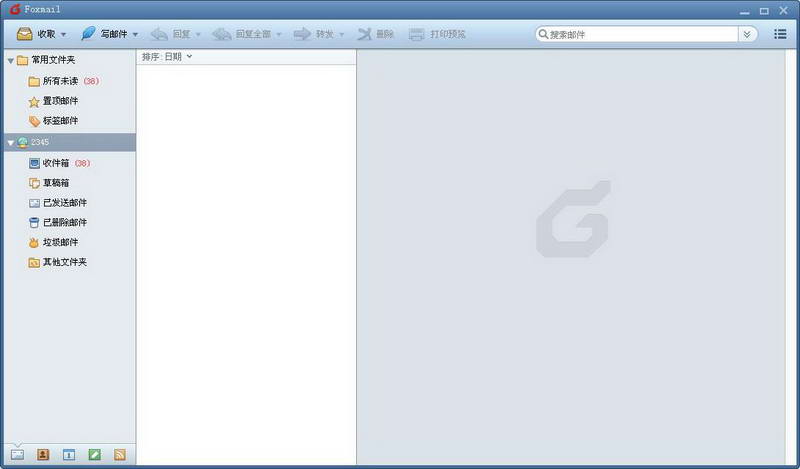Open the 草稿箱 drafts folder
The image size is (800, 469).
click(55, 183)
